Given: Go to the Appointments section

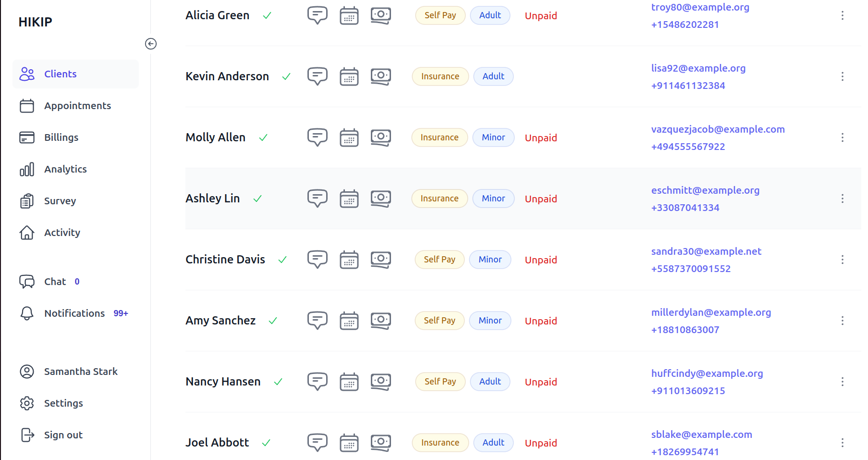Looking at the screenshot, I should click(77, 106).
